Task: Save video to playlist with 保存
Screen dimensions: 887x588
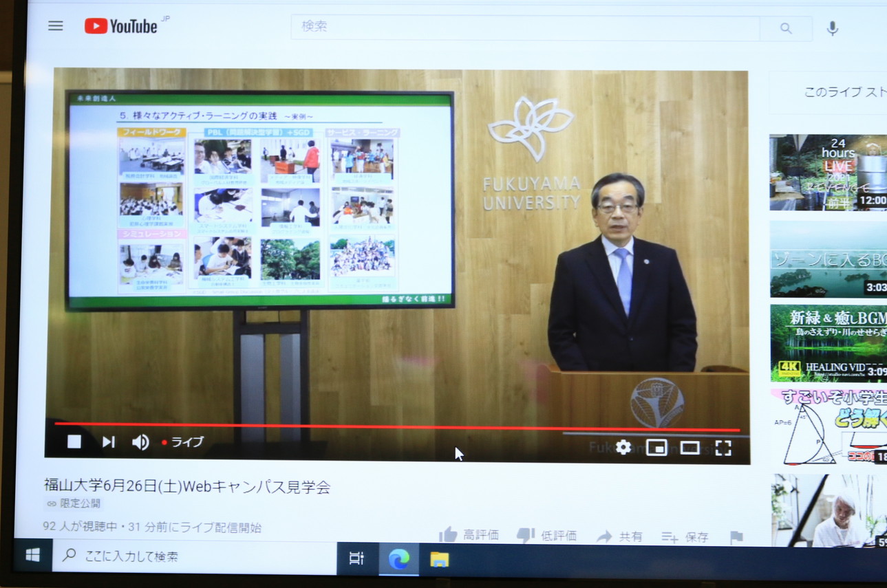Action: [x=685, y=537]
